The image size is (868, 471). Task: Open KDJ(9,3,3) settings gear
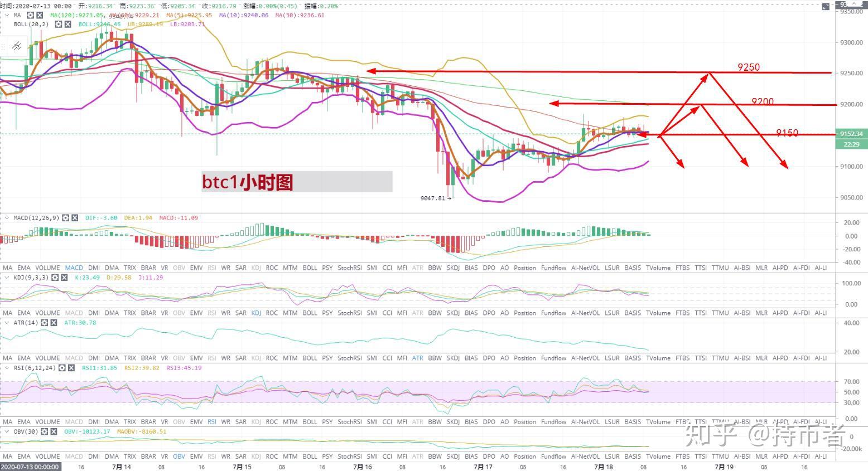coord(55,278)
